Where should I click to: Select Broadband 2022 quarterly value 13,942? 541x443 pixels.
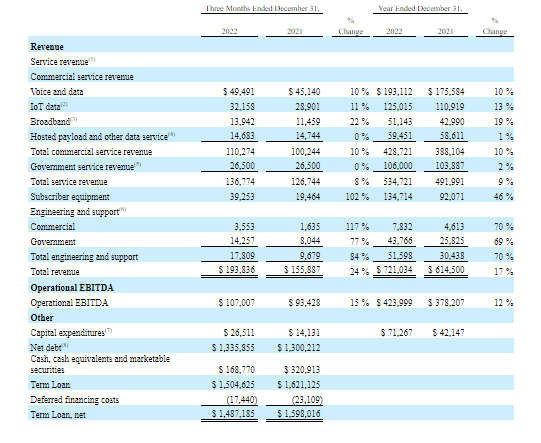[242, 122]
